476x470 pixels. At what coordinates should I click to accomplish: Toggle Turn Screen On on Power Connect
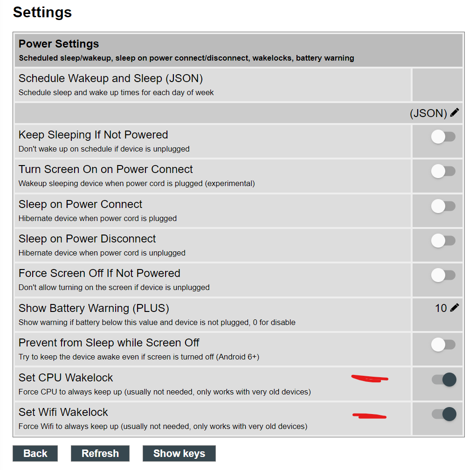pyautogui.click(x=443, y=171)
